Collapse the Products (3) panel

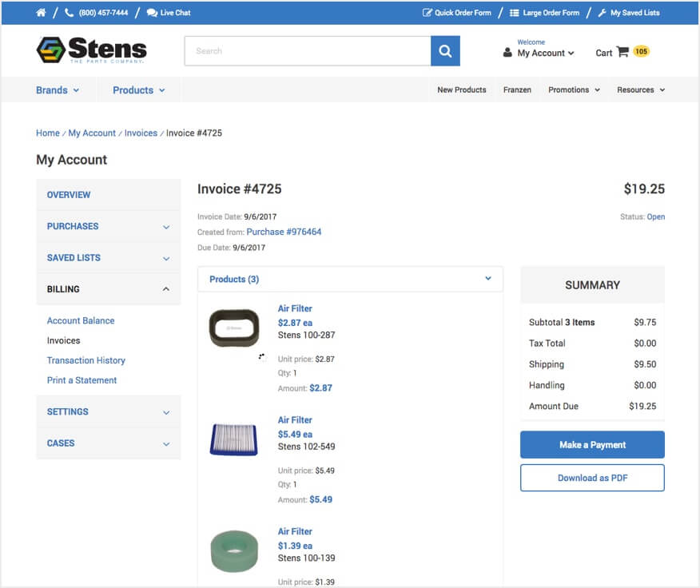[x=488, y=279]
